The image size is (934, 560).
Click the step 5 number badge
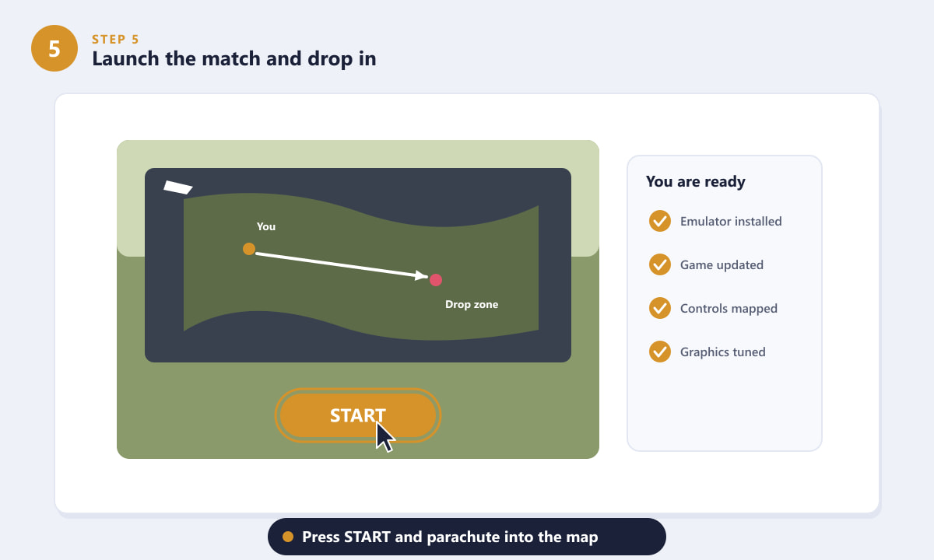[54, 48]
